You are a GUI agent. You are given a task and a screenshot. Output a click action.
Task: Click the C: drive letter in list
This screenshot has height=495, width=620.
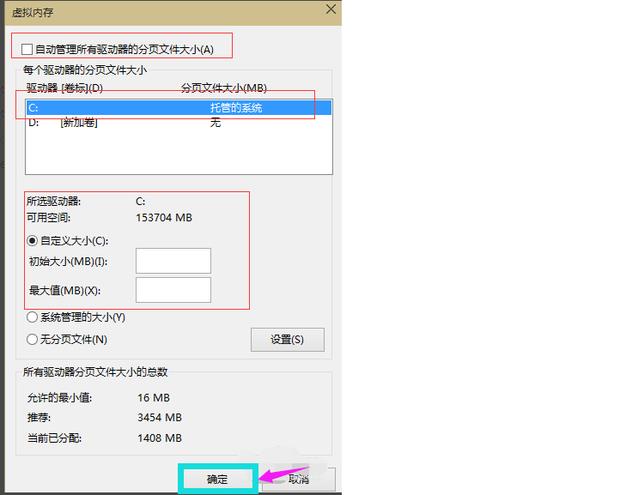(x=33, y=107)
